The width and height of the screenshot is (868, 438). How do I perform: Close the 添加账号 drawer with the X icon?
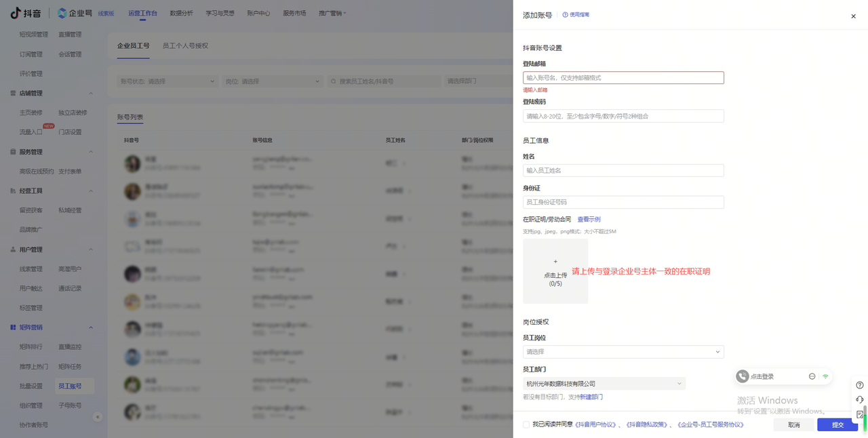click(x=853, y=16)
